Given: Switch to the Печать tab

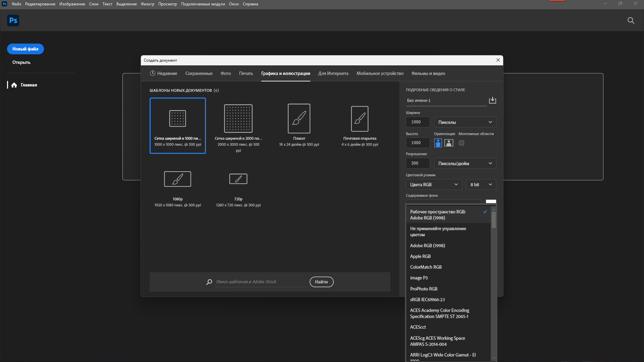Looking at the screenshot, I should pos(246,73).
